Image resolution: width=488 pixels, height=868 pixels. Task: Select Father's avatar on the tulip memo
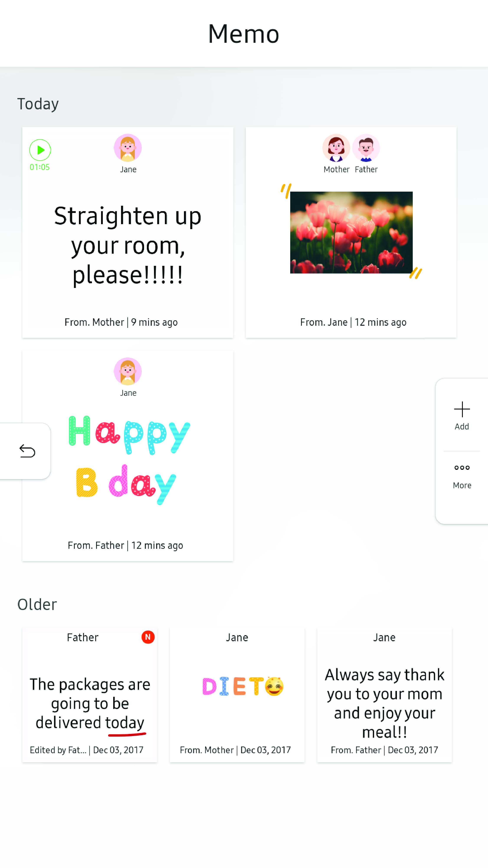pyautogui.click(x=366, y=148)
